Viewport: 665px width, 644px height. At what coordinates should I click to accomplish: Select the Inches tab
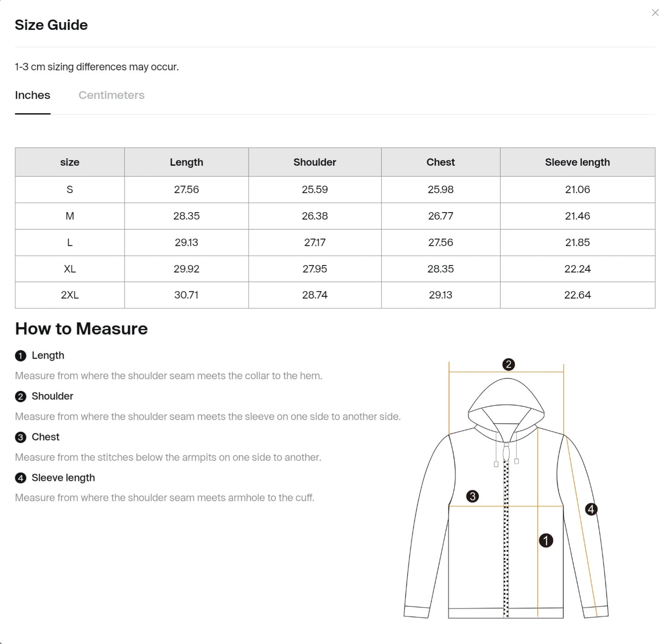click(32, 95)
